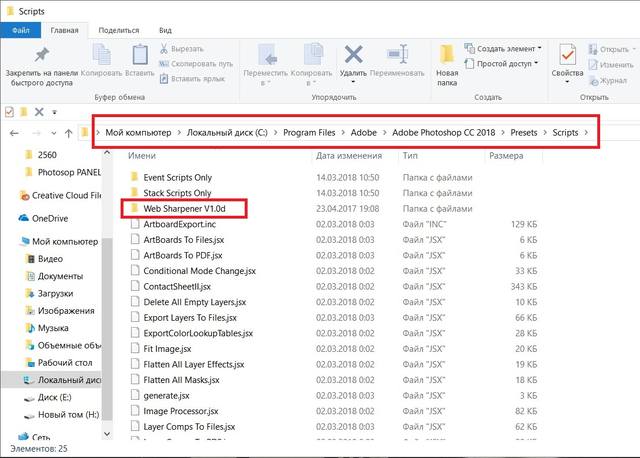The image size is (640, 458).
Task: Click the Pin to Quick Access pushpin icon
Action: (x=42, y=55)
